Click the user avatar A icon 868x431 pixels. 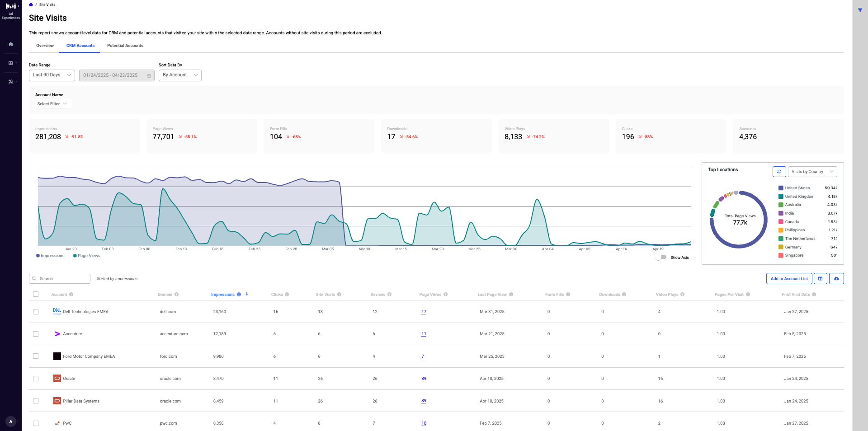click(x=11, y=422)
